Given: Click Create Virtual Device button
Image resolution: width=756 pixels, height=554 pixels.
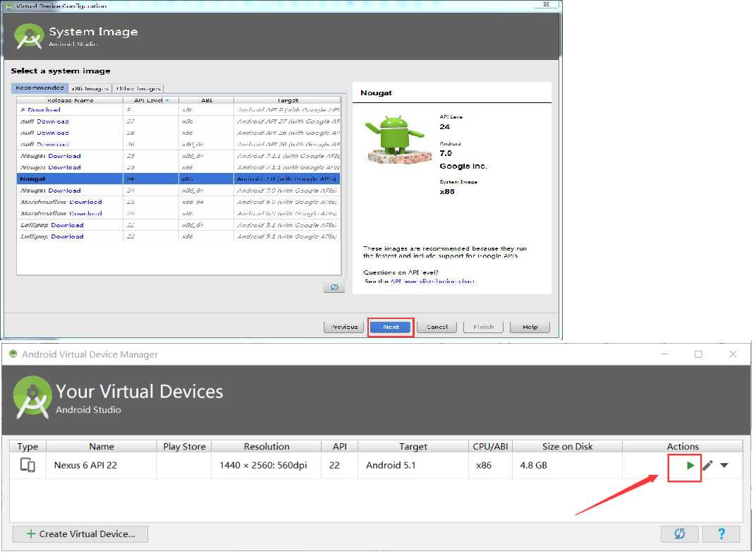Looking at the screenshot, I should [x=80, y=534].
